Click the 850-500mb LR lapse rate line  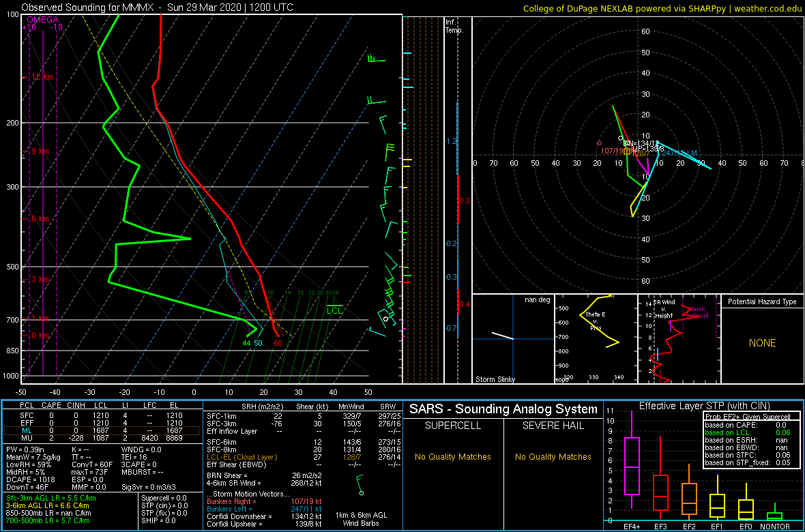pos(48,512)
